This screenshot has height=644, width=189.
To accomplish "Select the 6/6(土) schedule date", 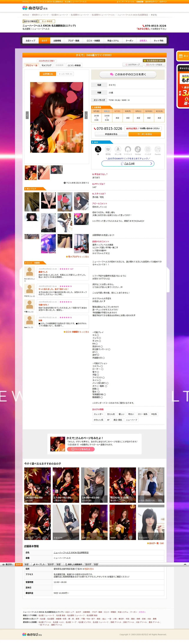I will [107, 111].
